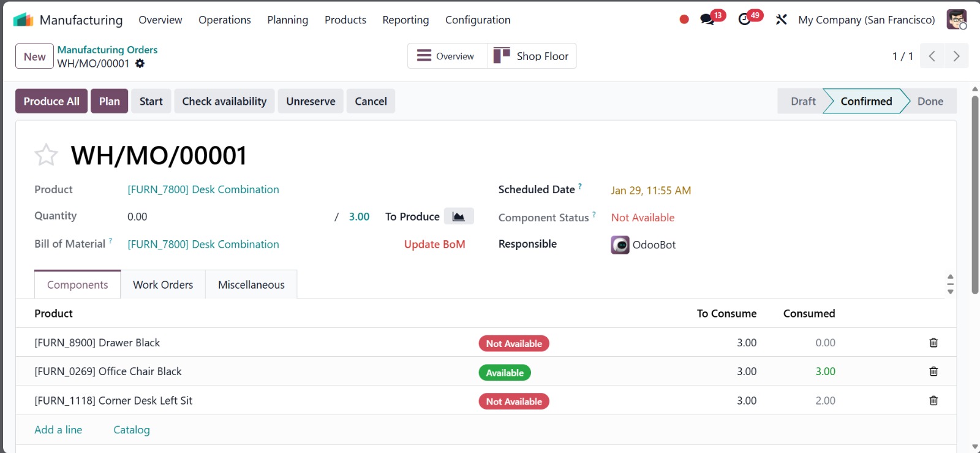This screenshot has height=453, width=980.
Task: Switch to the Work Orders tab
Action: [163, 284]
